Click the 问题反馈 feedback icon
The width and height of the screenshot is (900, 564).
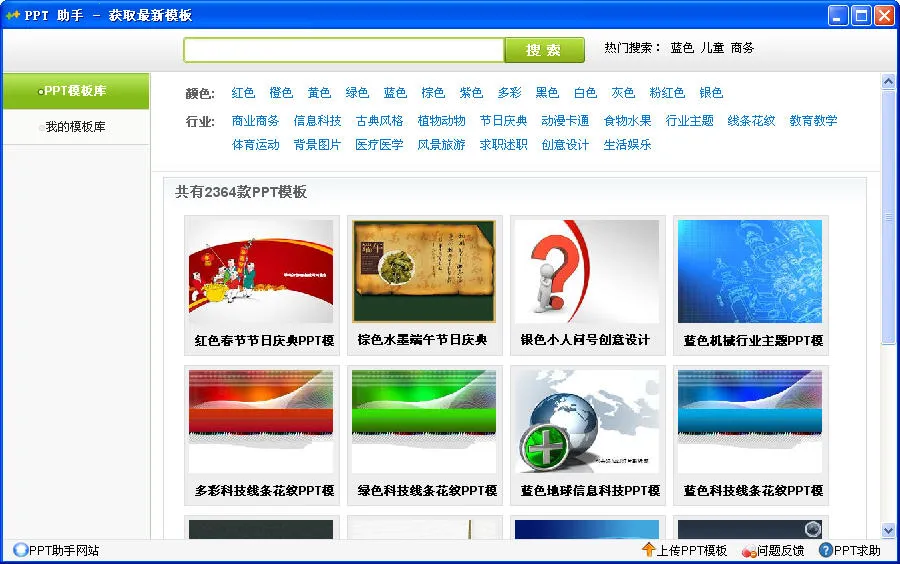pyautogui.click(x=749, y=550)
